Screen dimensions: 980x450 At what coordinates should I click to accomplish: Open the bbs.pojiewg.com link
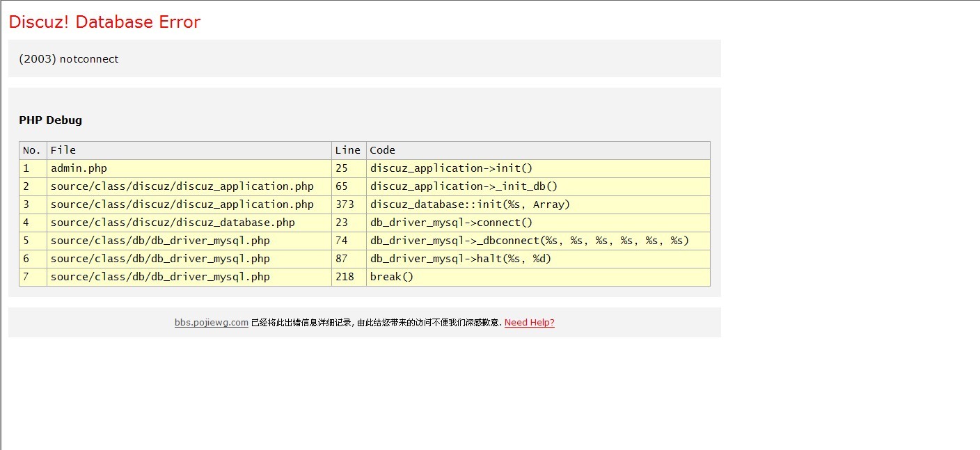tap(211, 323)
